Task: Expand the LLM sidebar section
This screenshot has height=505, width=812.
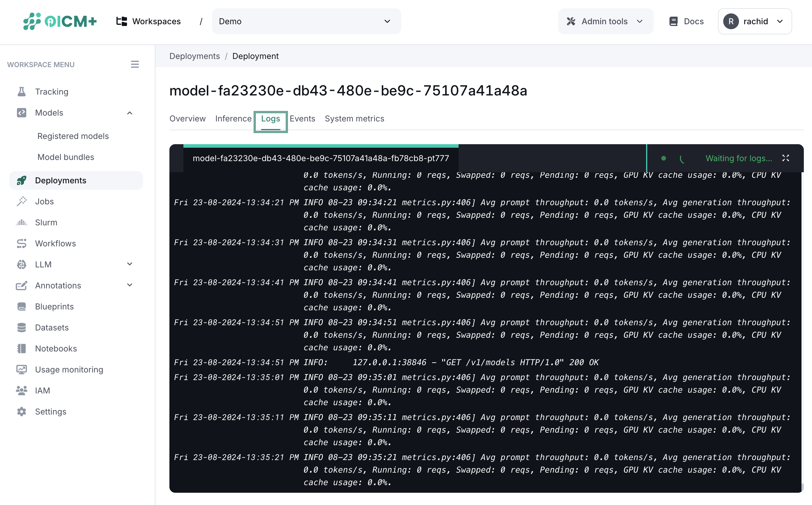Action: [x=130, y=264]
